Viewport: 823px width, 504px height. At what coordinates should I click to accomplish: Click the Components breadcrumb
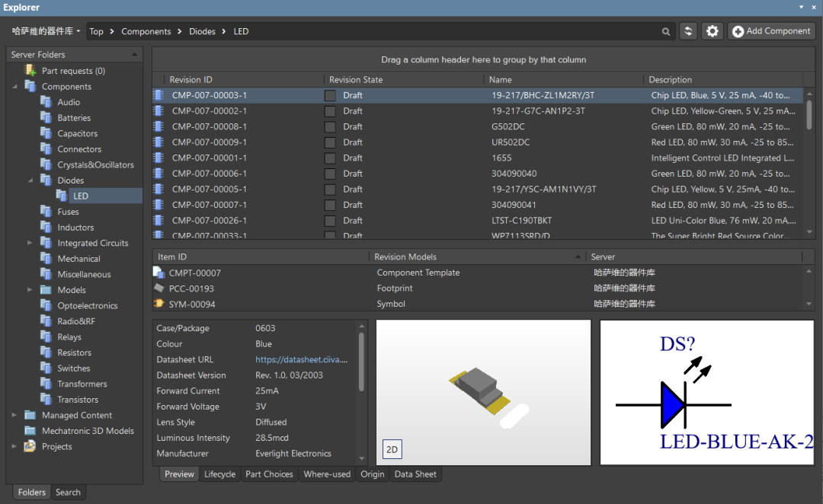pos(146,31)
